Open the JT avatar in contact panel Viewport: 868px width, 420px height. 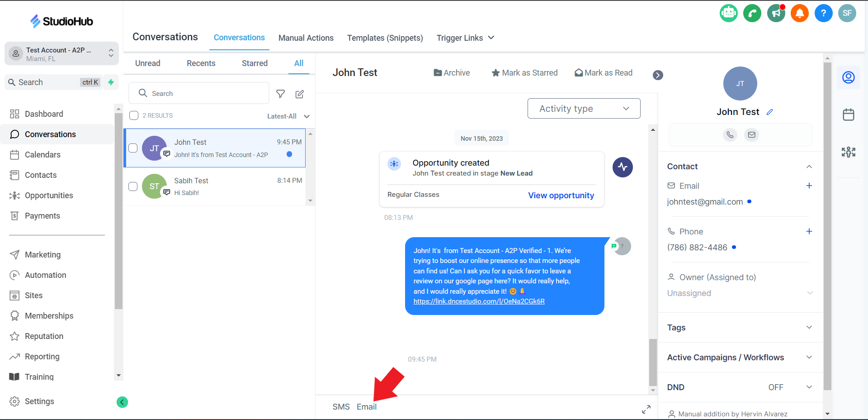pos(740,84)
